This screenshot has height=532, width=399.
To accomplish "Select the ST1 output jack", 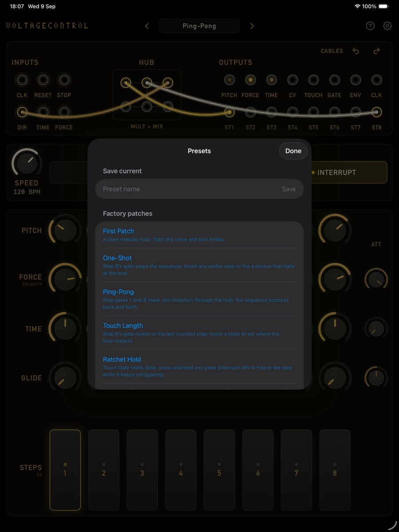I will point(229,113).
